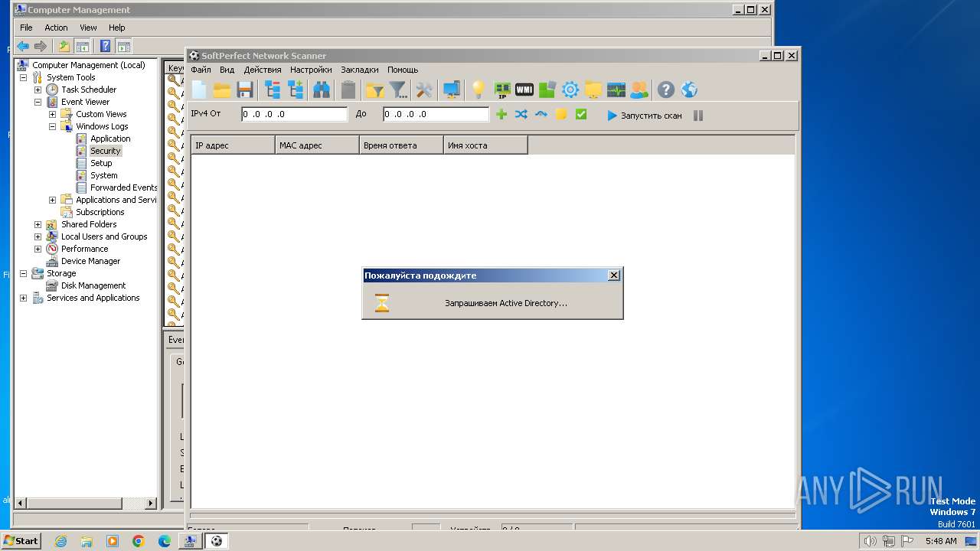980x551 pixels.
Task: Click the blue wave icon near the IP range
Action: click(x=541, y=115)
